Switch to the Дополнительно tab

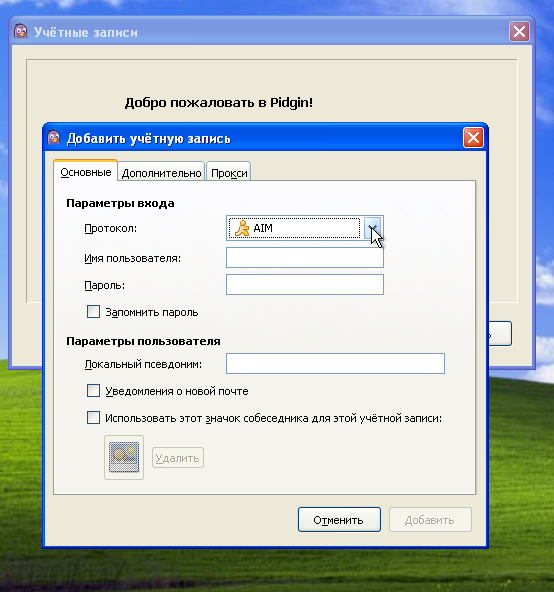161,173
